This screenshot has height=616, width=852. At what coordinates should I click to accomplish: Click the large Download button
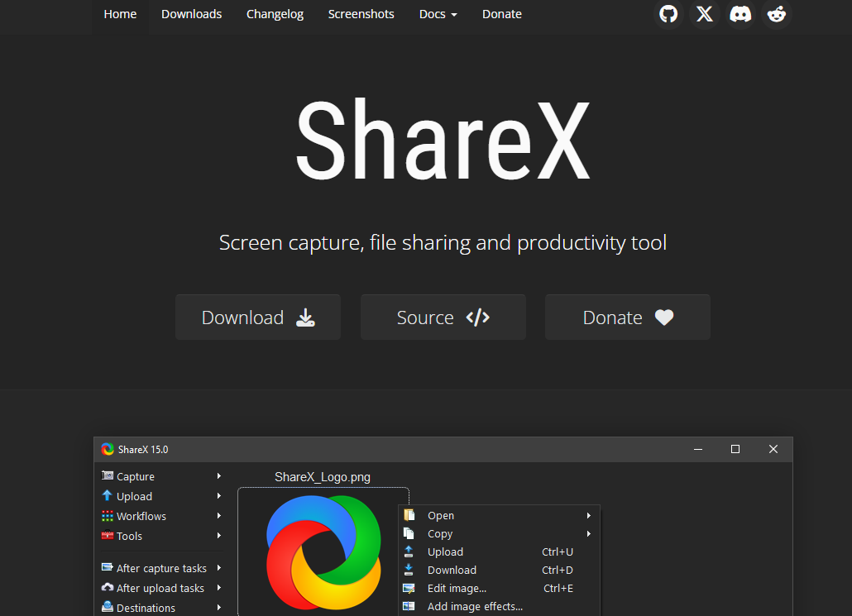click(258, 318)
